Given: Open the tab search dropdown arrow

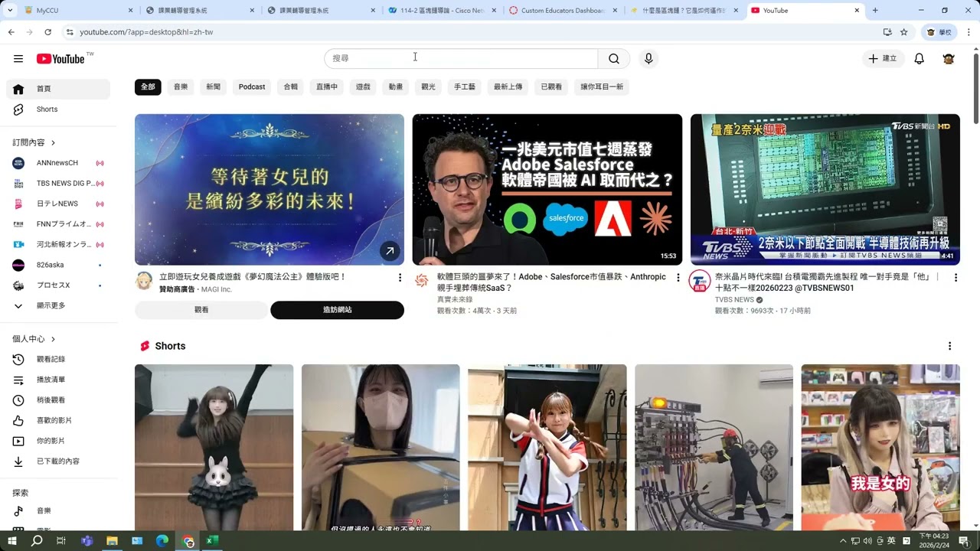Looking at the screenshot, I should tap(11, 11).
